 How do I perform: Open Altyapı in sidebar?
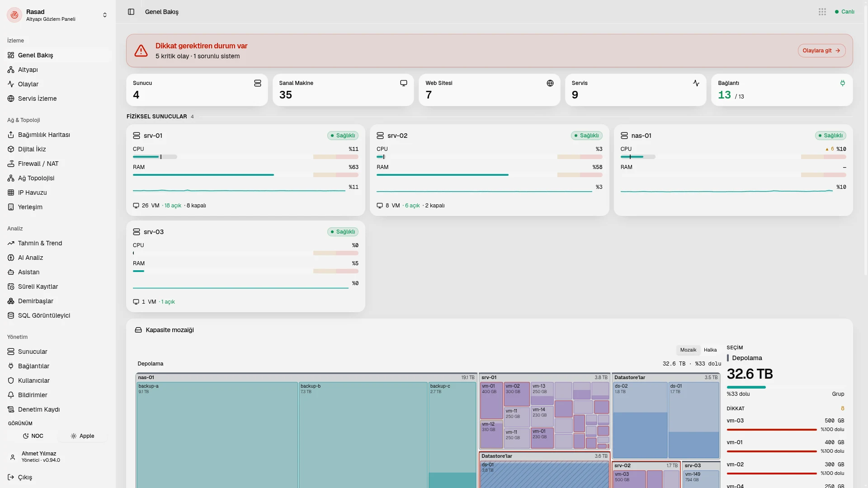58,70
